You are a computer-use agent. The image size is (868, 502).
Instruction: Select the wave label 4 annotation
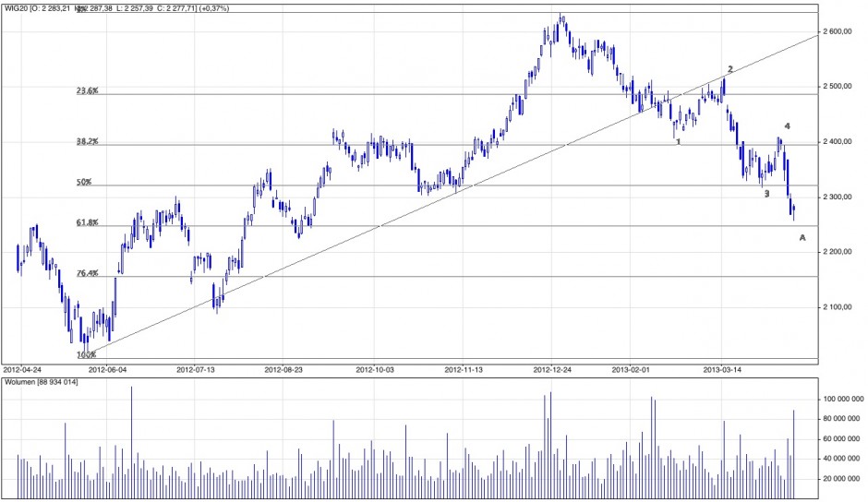(x=787, y=125)
